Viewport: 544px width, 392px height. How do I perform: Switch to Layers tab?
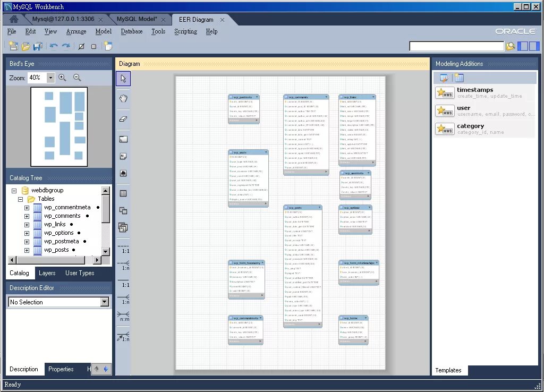pos(47,273)
